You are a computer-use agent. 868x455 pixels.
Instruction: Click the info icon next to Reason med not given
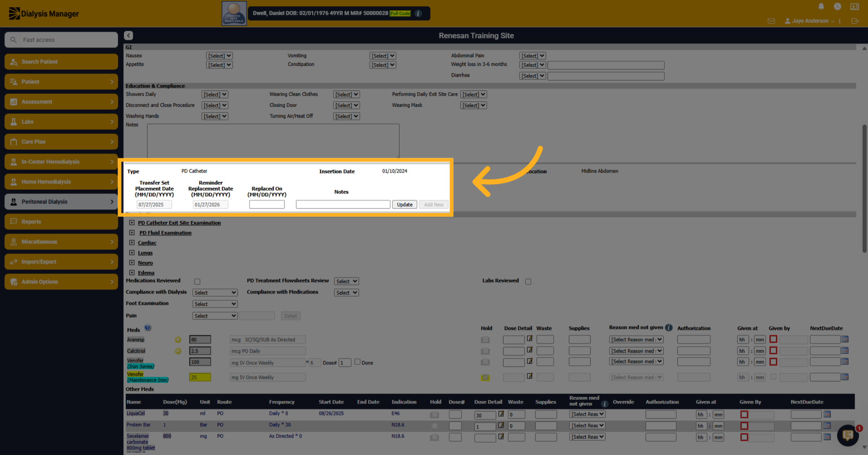tap(669, 328)
